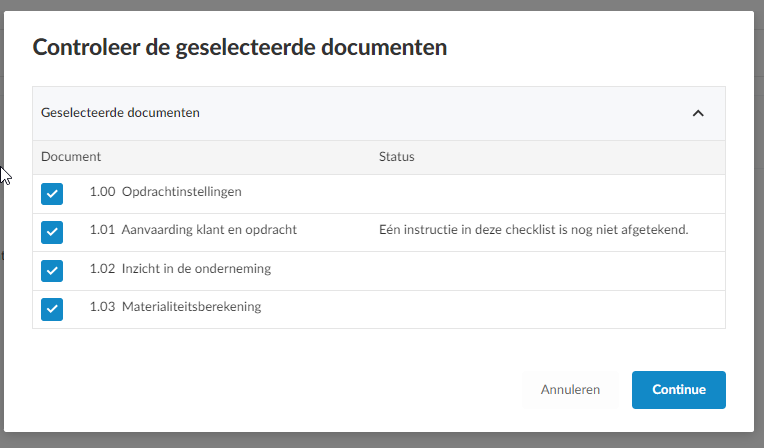Collapse the Geselecteerde documenten section chevron

click(698, 113)
